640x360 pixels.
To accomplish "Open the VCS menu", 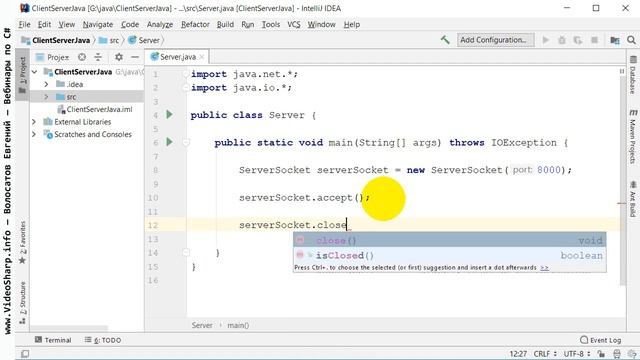I will [293, 24].
